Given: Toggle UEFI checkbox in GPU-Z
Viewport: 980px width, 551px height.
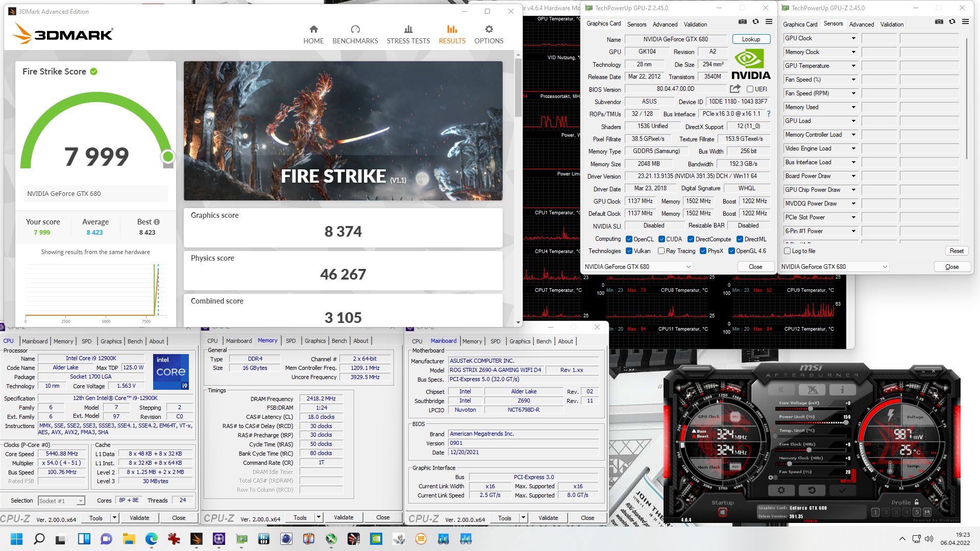Looking at the screenshot, I should [x=750, y=89].
